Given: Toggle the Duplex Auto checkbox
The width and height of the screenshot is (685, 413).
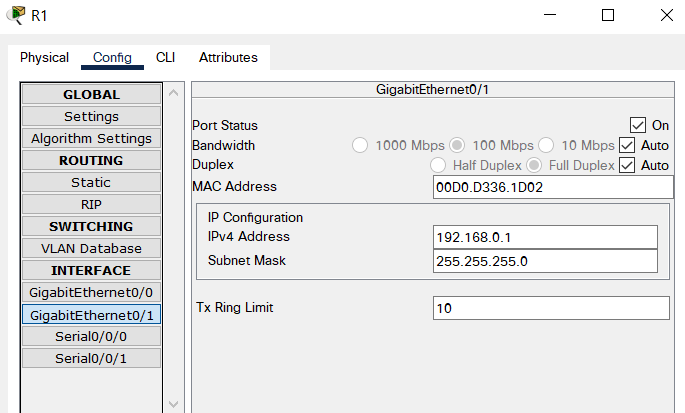Looking at the screenshot, I should point(627,165).
